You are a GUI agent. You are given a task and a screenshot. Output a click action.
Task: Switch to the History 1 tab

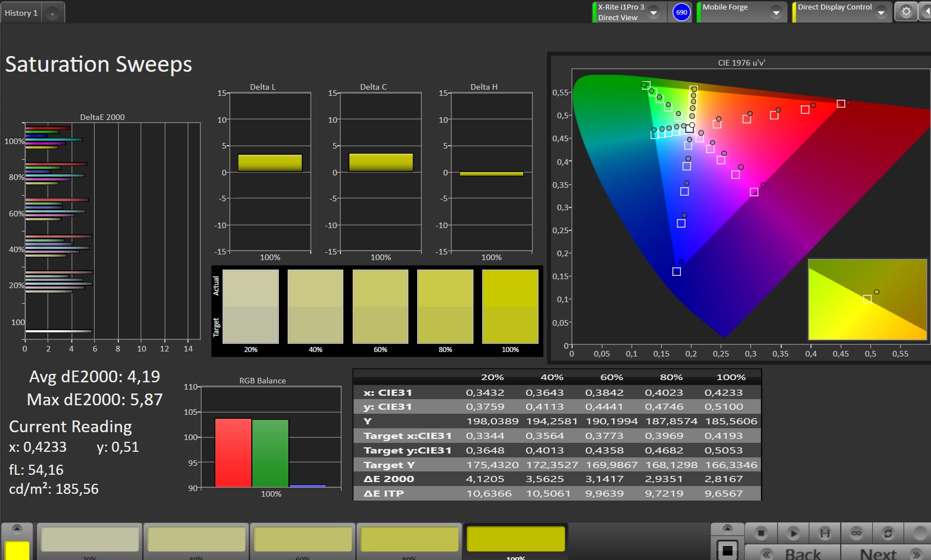[x=21, y=13]
